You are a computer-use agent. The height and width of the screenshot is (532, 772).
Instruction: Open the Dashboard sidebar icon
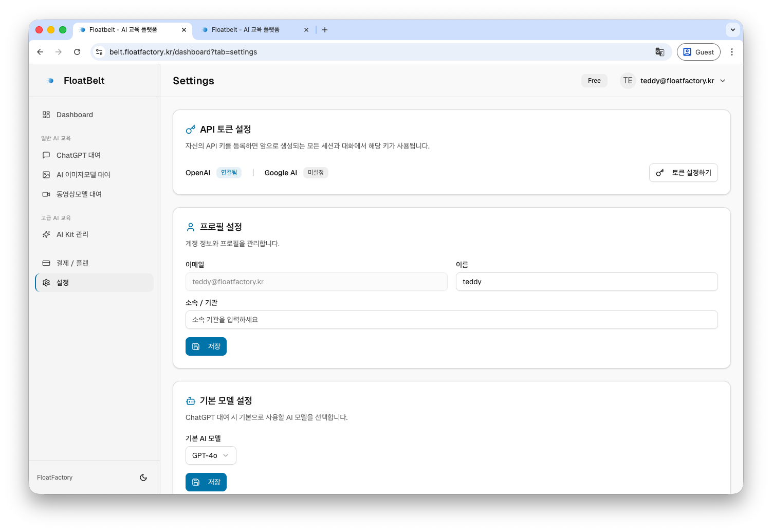coord(46,115)
